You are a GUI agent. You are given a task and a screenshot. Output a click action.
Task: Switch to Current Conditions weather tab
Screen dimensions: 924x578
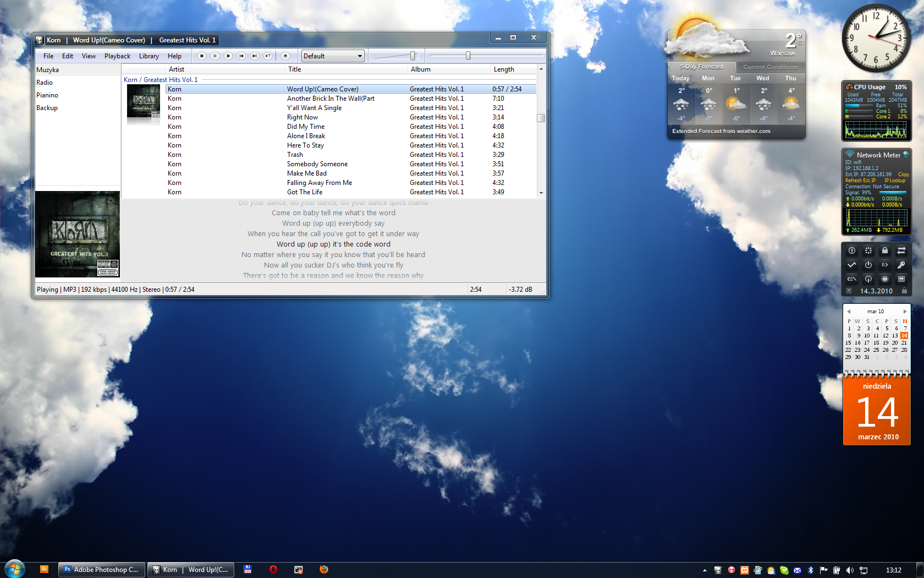pos(771,67)
